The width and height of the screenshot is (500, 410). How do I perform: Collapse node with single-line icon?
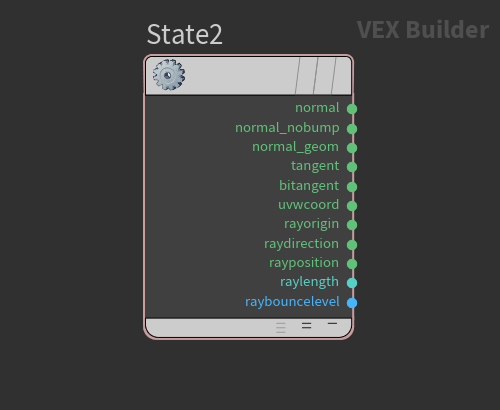pos(332,324)
